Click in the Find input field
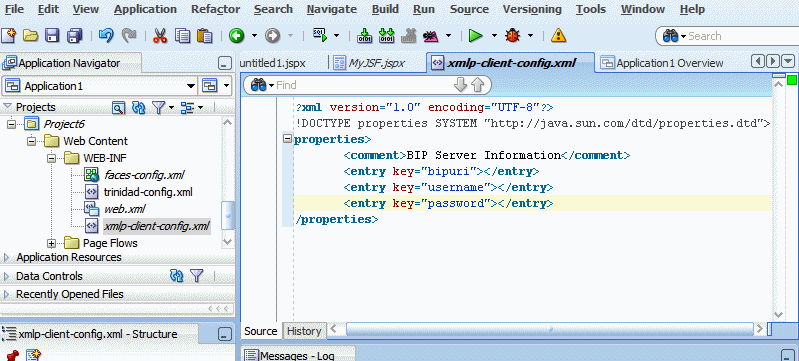Screen dimensions: 799x361 point(363,85)
